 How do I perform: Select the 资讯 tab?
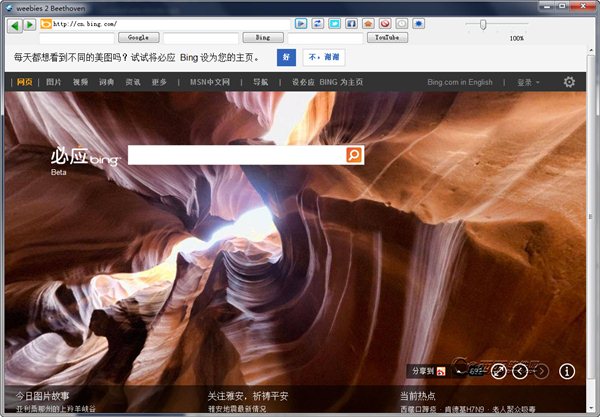coord(133,82)
